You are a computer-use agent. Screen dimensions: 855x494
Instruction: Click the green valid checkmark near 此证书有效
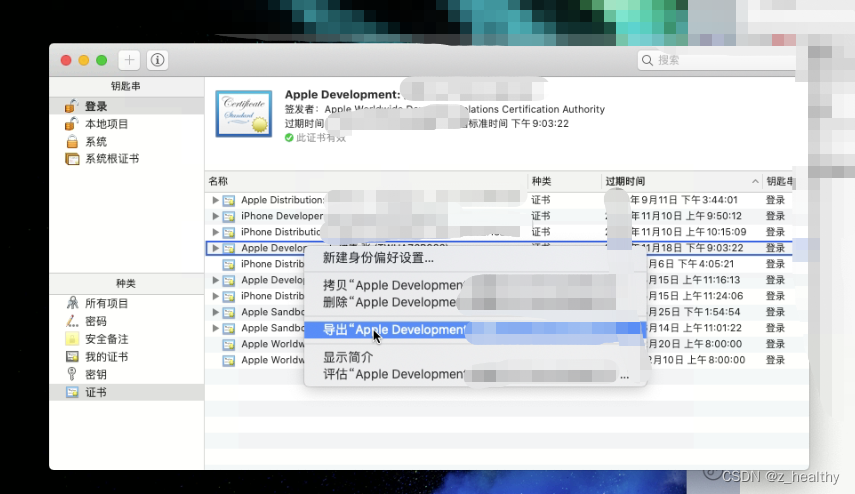click(x=289, y=138)
